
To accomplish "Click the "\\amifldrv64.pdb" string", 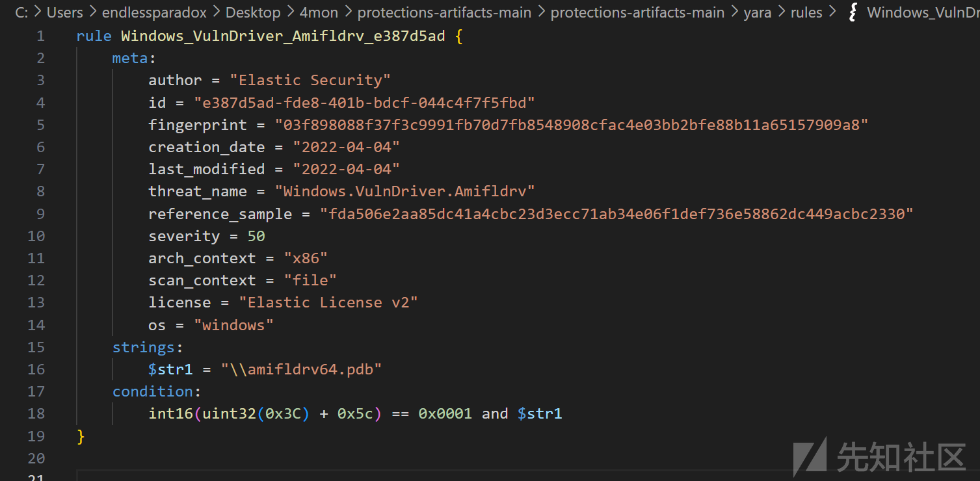I will [x=301, y=369].
